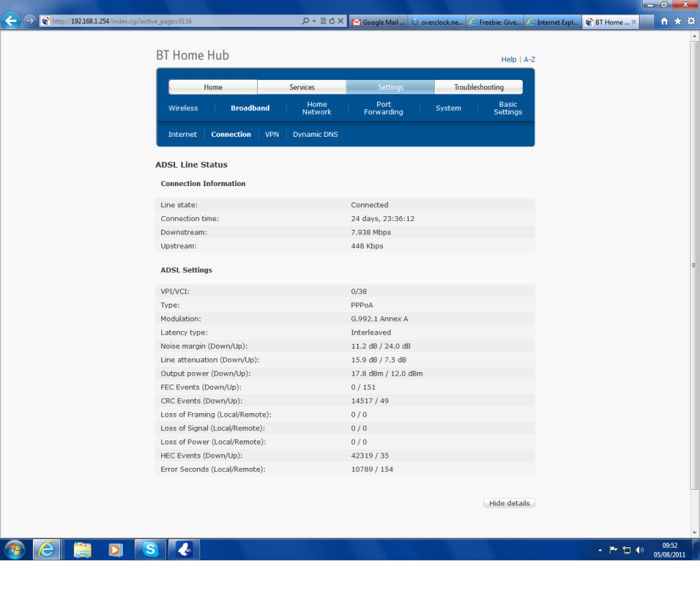Go to Broadband settings
The height and width of the screenshot is (591, 700).
click(x=250, y=108)
